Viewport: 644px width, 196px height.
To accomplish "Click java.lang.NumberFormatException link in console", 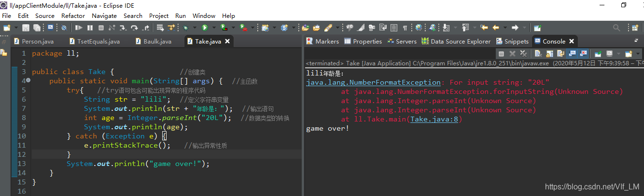I will pos(373,83).
